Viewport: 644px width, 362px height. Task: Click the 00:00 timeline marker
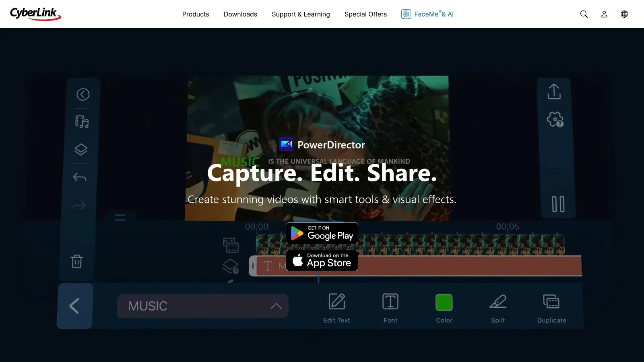pyautogui.click(x=257, y=227)
